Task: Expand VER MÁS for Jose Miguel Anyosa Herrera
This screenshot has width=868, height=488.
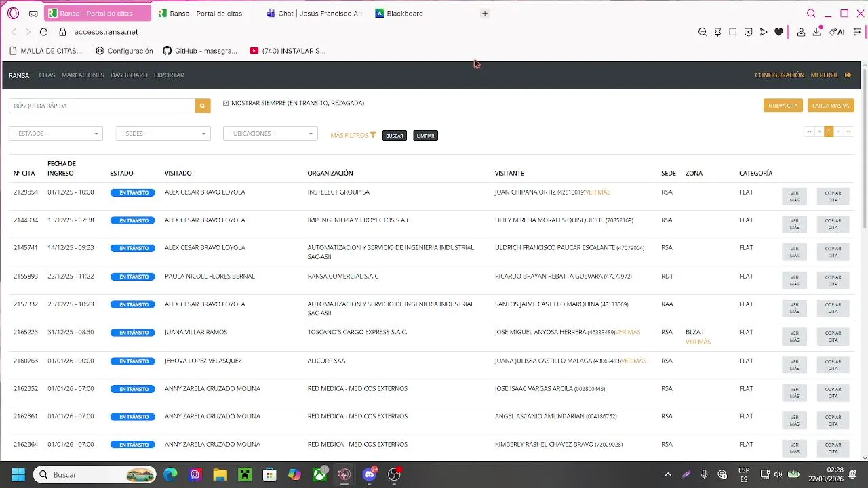Action: 628,333
